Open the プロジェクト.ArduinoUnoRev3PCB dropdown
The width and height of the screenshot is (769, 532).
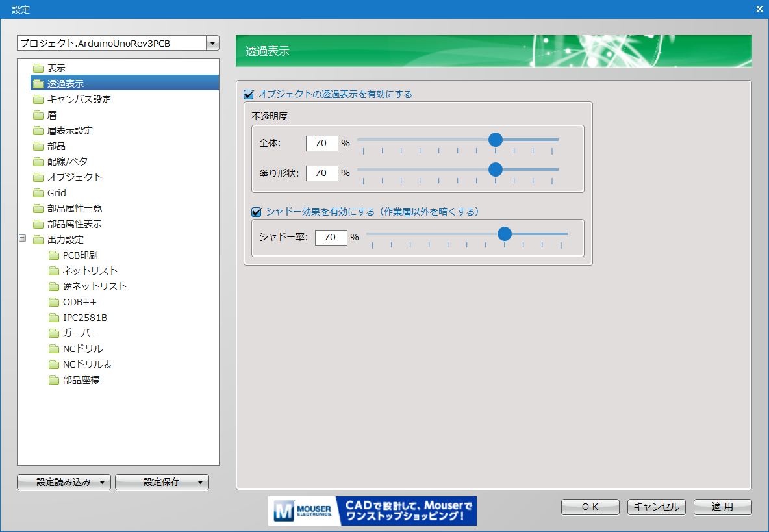point(212,44)
